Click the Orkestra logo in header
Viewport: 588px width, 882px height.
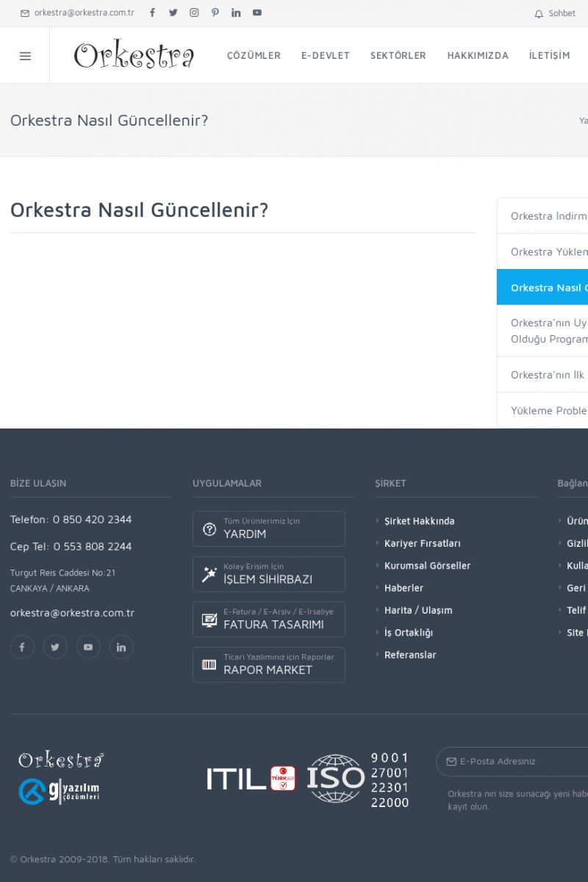[134, 56]
